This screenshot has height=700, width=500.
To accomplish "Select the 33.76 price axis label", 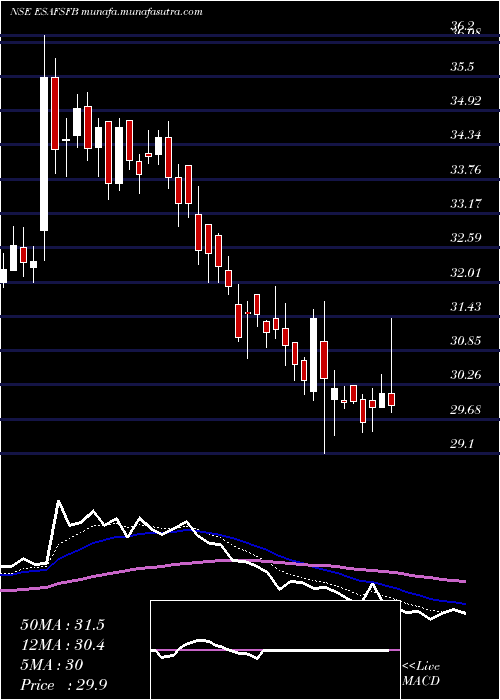I will 466,169.
